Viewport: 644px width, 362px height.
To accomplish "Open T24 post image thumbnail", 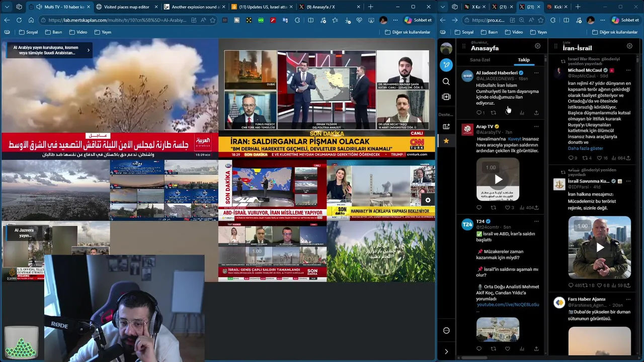I will (x=498, y=329).
